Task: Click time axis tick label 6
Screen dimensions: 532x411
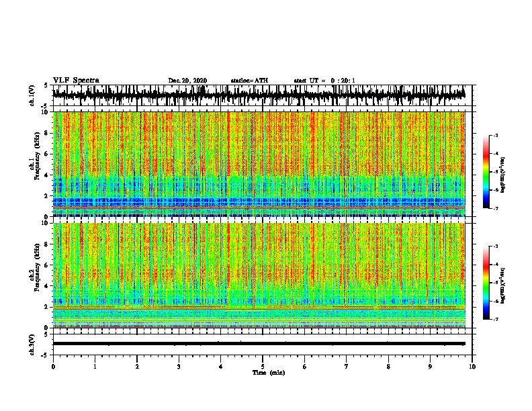Action: (x=305, y=367)
